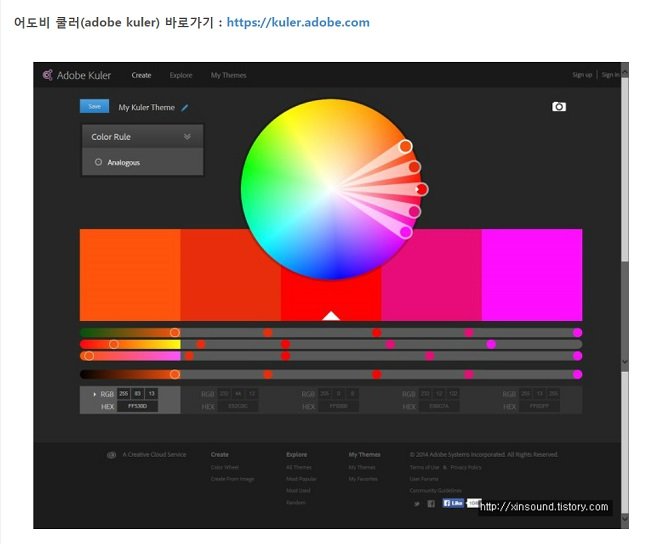
Task: Click the Color Rule panel header
Action: tap(143, 136)
